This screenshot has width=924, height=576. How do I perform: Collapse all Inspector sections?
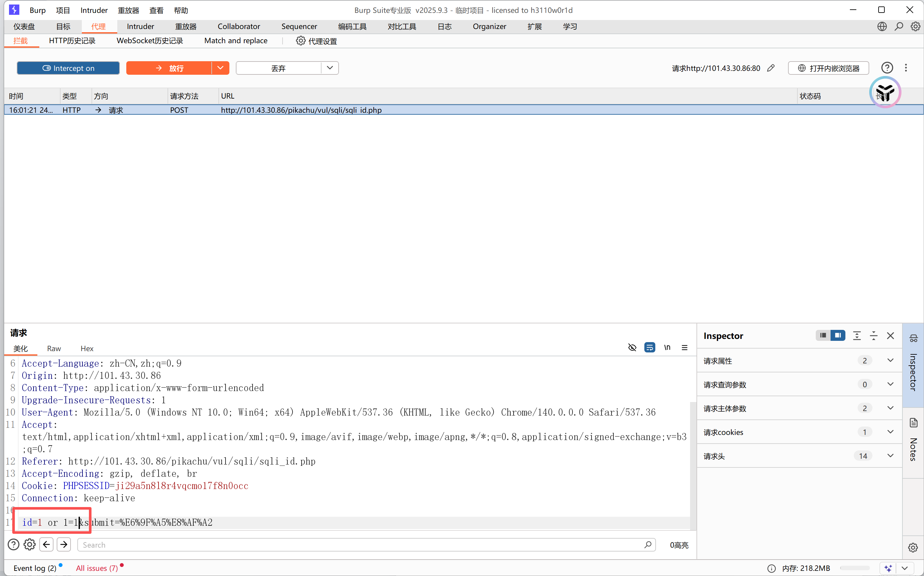pyautogui.click(x=874, y=336)
